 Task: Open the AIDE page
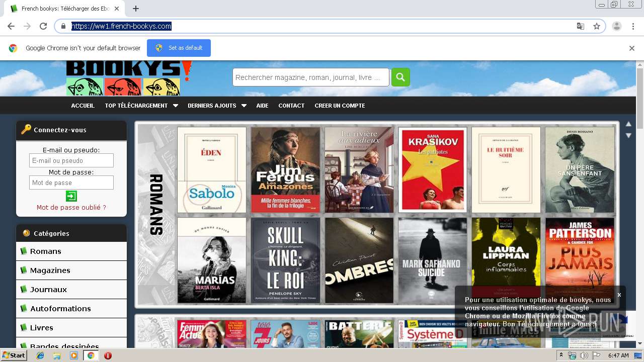tap(262, 106)
